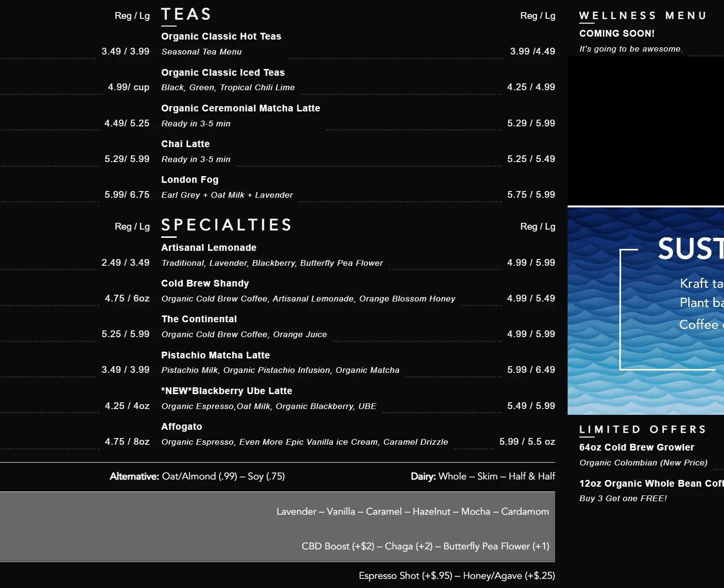Click Matcha Latte price 5.29 / 5.99
This screenshot has height=588, width=724.
(x=531, y=123)
